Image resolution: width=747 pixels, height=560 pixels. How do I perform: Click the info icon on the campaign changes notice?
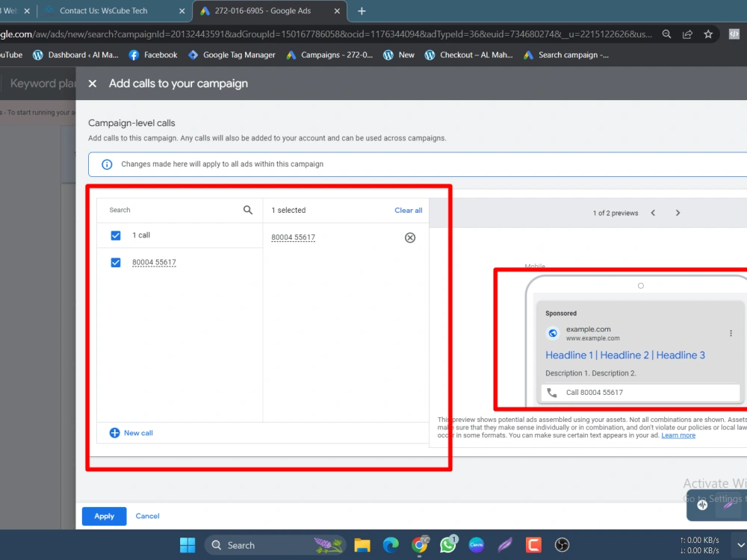click(106, 164)
